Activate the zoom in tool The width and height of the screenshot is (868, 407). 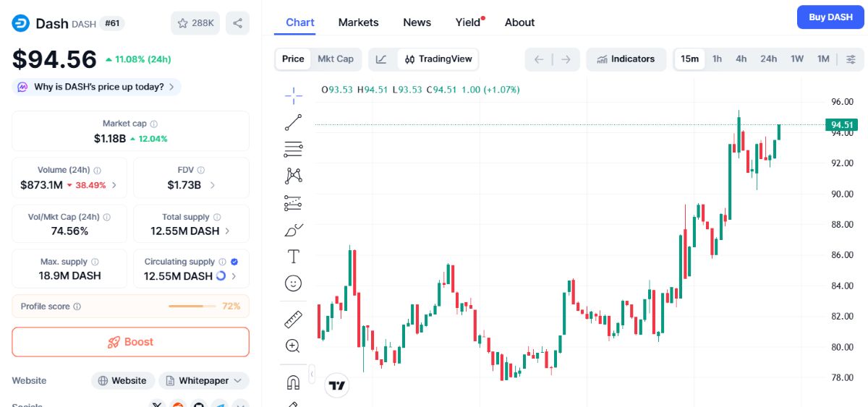[x=293, y=346]
